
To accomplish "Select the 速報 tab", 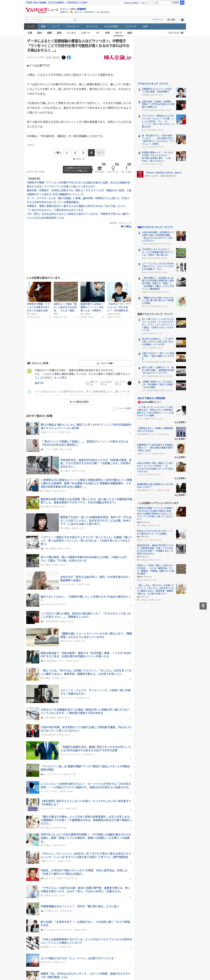I will [43, 27].
